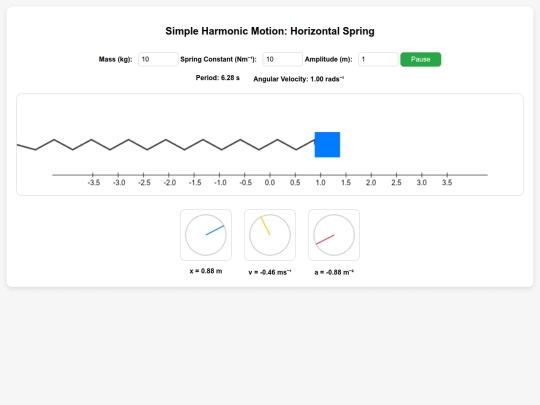The width and height of the screenshot is (540, 405).
Task: Click the velocity phasor dial with yellow line
Action: 270,235
